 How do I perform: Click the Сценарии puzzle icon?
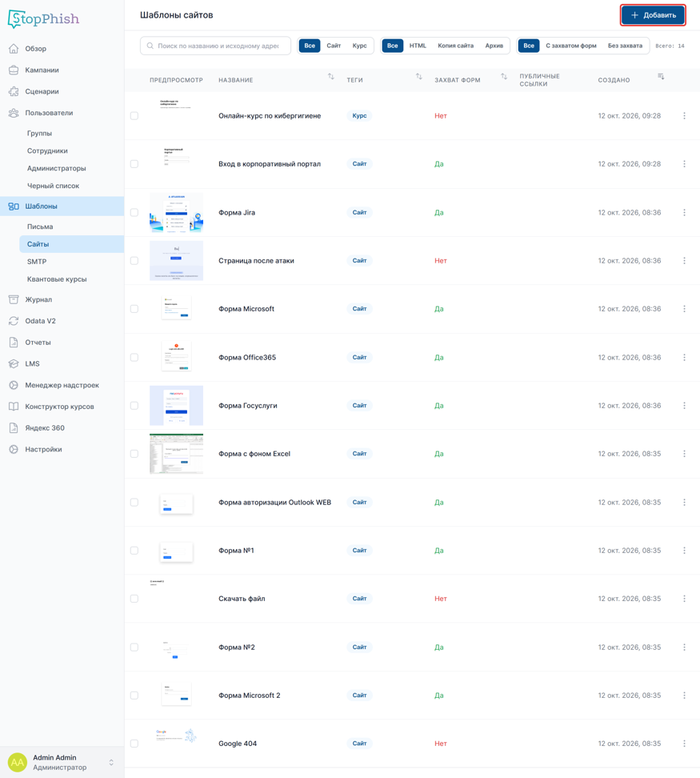click(x=14, y=91)
